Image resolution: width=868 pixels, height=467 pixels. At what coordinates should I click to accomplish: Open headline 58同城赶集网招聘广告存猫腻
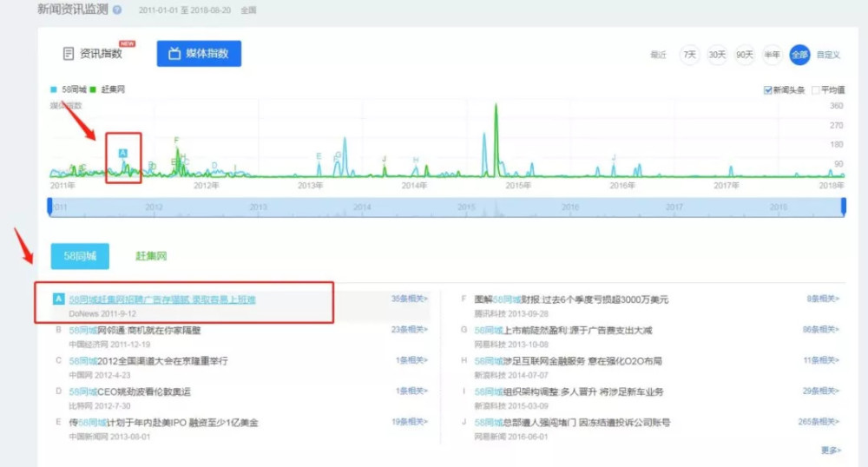pos(162,299)
